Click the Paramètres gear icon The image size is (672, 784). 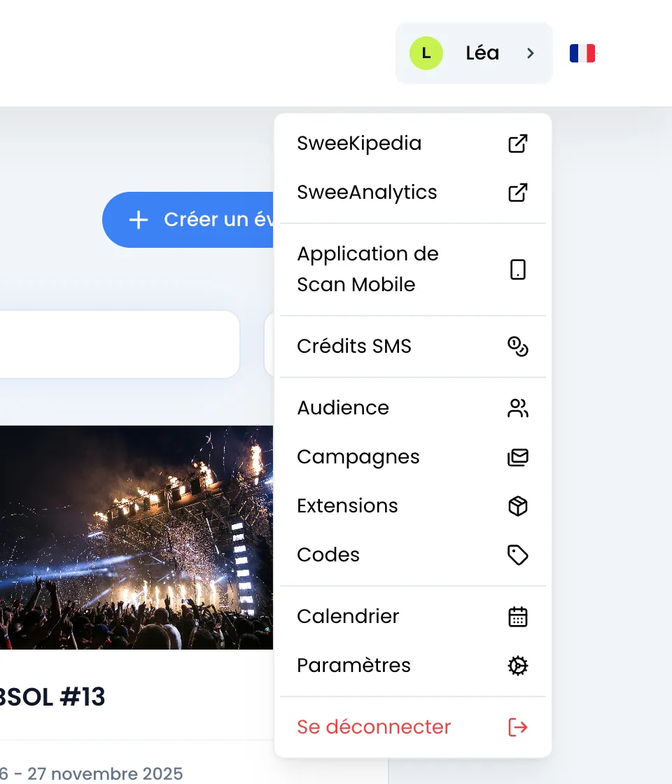[x=517, y=666]
